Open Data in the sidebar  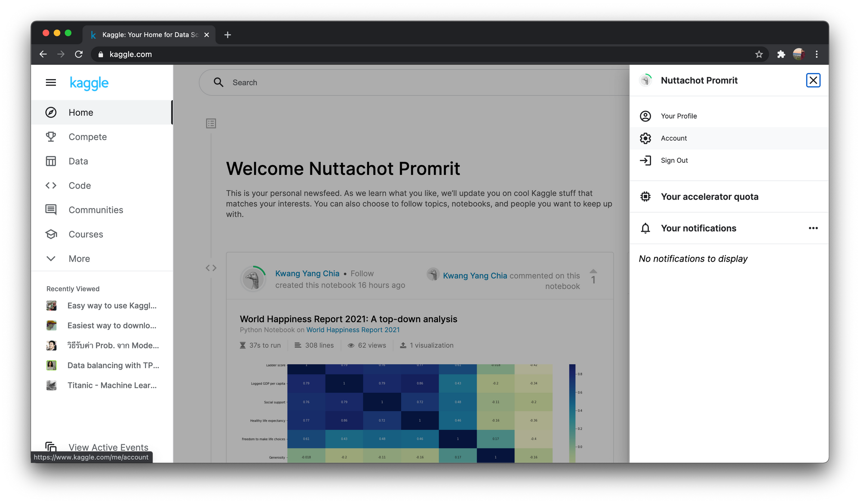click(x=102, y=161)
